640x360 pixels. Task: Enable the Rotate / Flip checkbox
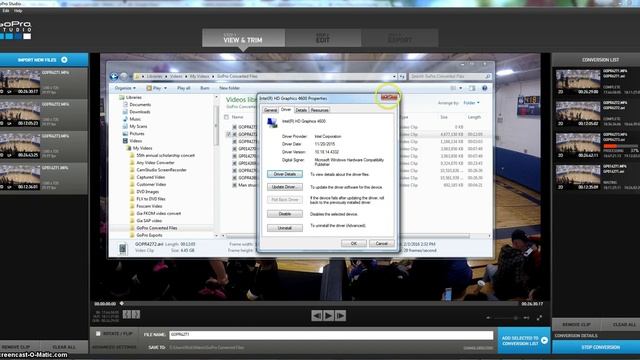tap(98, 334)
